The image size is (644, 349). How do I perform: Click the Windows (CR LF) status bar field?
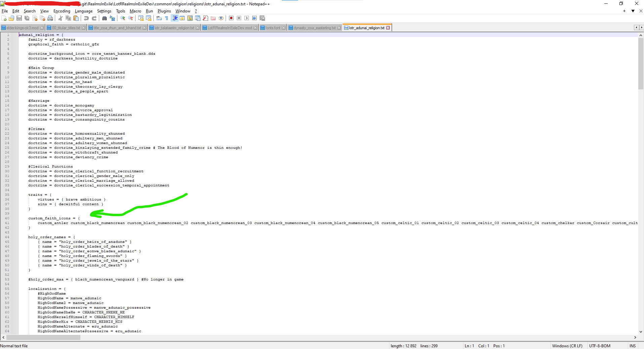point(567,346)
